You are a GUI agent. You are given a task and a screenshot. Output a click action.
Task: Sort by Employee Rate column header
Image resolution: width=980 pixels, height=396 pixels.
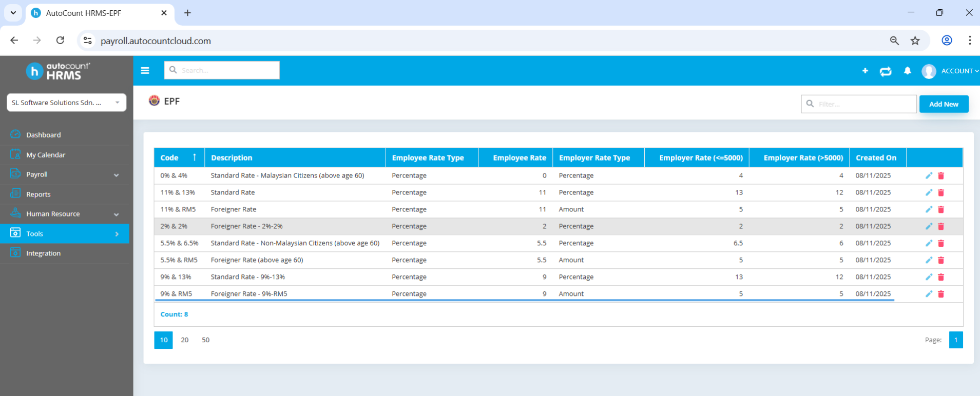(515, 157)
